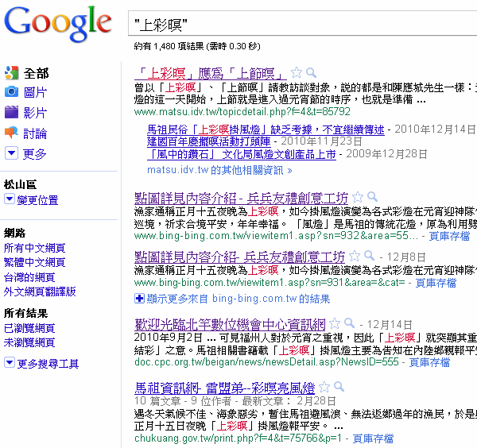Viewport: 477px width, 448px height.
Task: Open 馬祖民俗「上彩暝掛風燈」缺乏考據 link
Action: pos(266,129)
